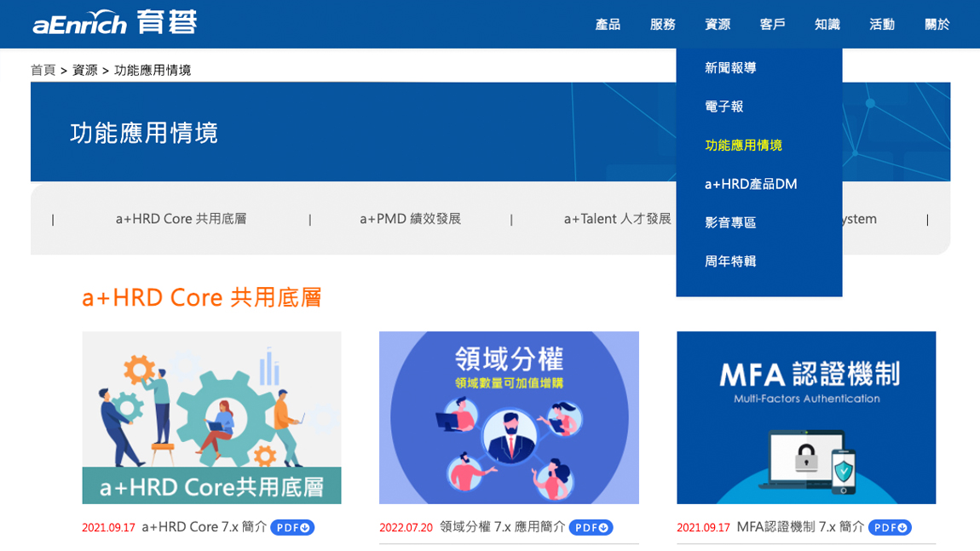Switch to a+Talent 人才發展 tab
980x551 pixels.
618,219
